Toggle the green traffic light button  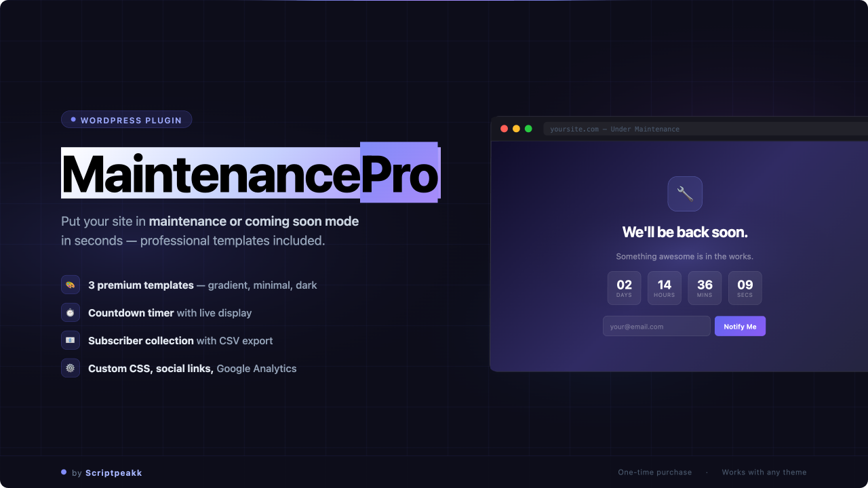528,127
